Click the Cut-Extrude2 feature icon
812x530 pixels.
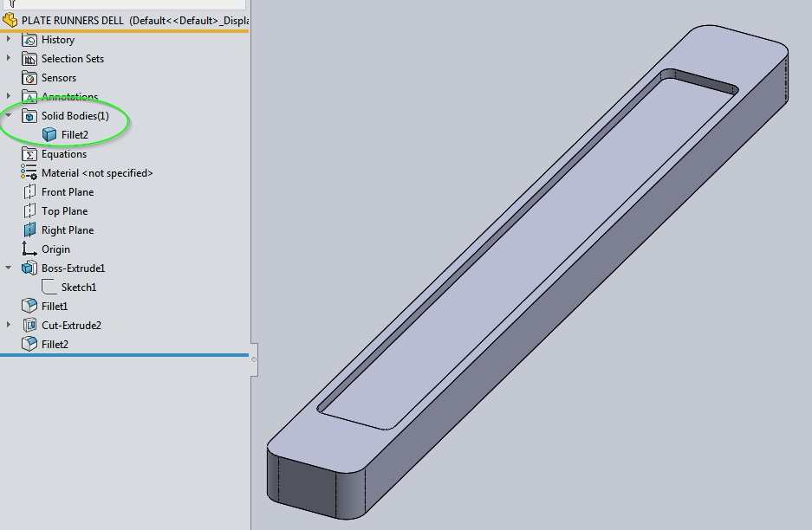click(29, 325)
